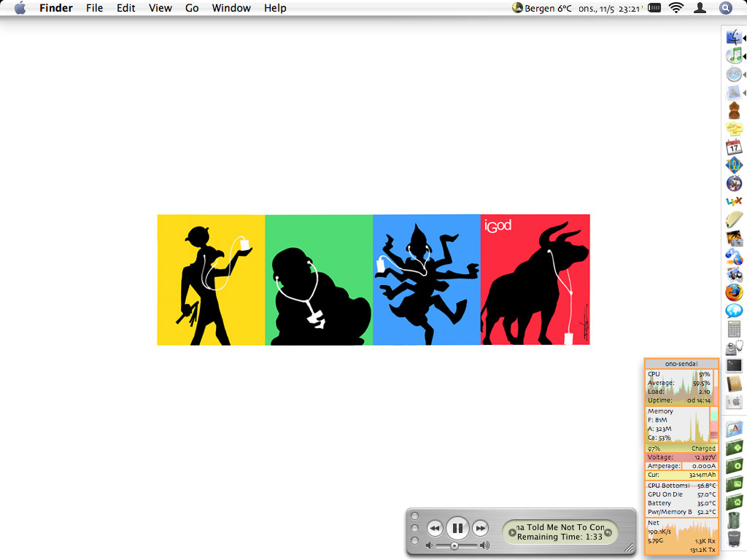
Task: Open iCal calendar showing 17
Action: [x=734, y=147]
